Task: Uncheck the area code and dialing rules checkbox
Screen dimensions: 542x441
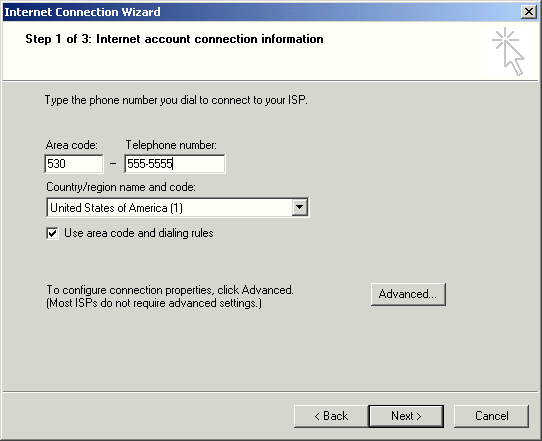Action: click(53, 233)
